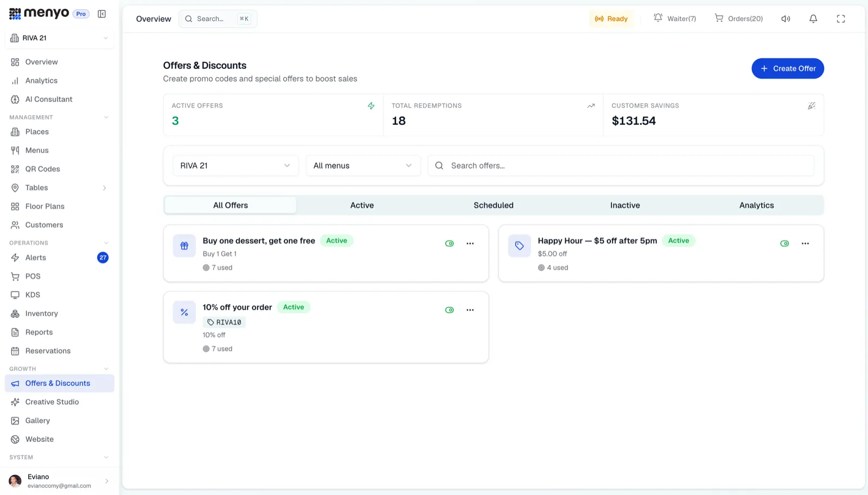Toggle Happy Hour offer active switch

click(x=784, y=244)
